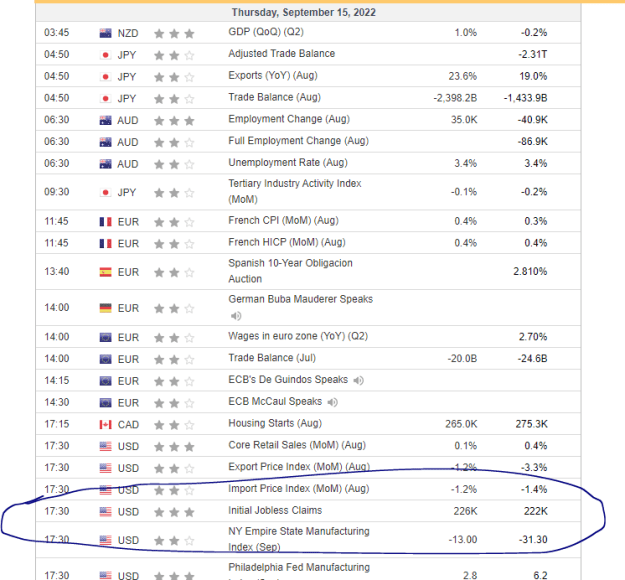Click the Thursday, September 15, 2022 date header
This screenshot has width=625, height=580.
click(304, 12)
